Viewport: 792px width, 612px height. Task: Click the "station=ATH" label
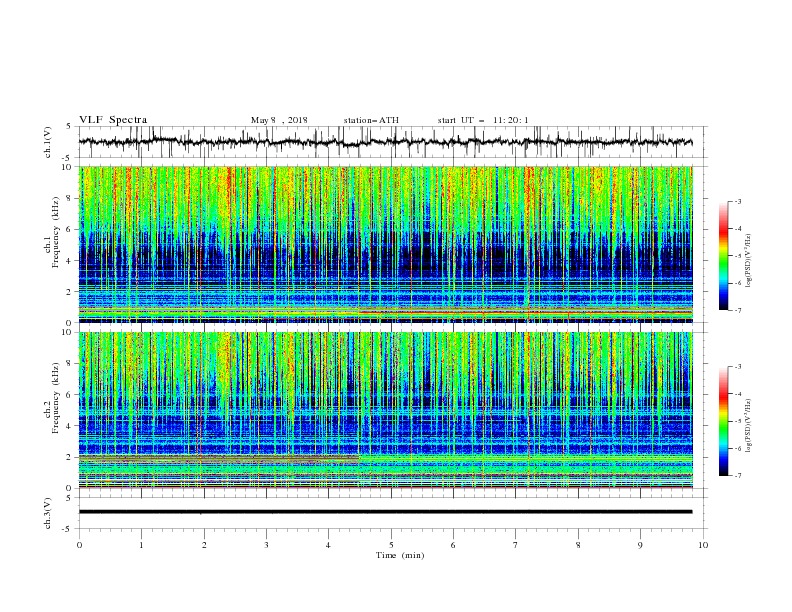click(x=371, y=120)
